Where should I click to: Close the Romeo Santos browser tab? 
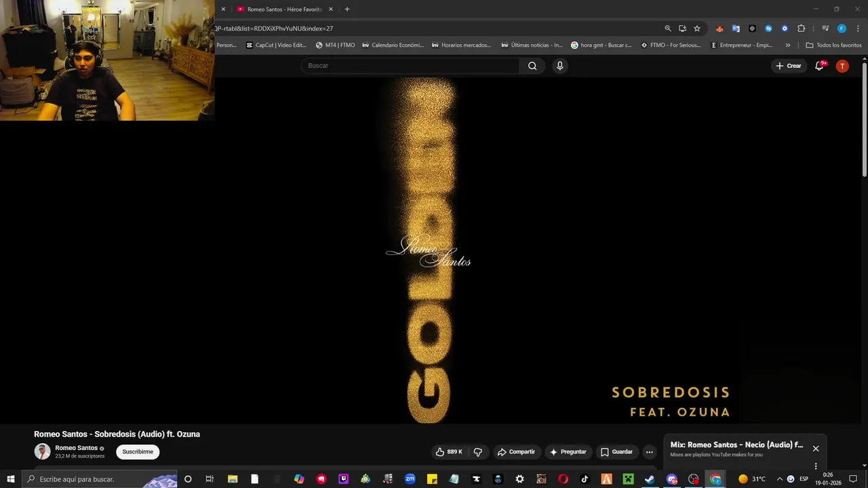[331, 9]
